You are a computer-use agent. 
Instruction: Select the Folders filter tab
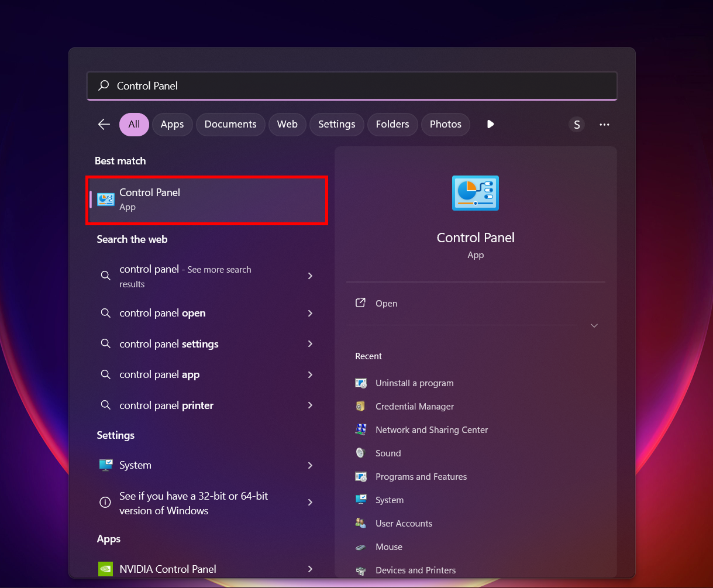392,124
